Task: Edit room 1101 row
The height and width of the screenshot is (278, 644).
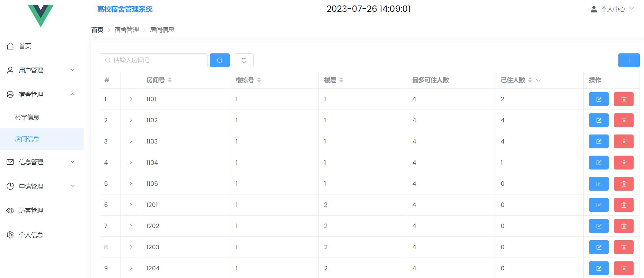Action: click(x=599, y=99)
